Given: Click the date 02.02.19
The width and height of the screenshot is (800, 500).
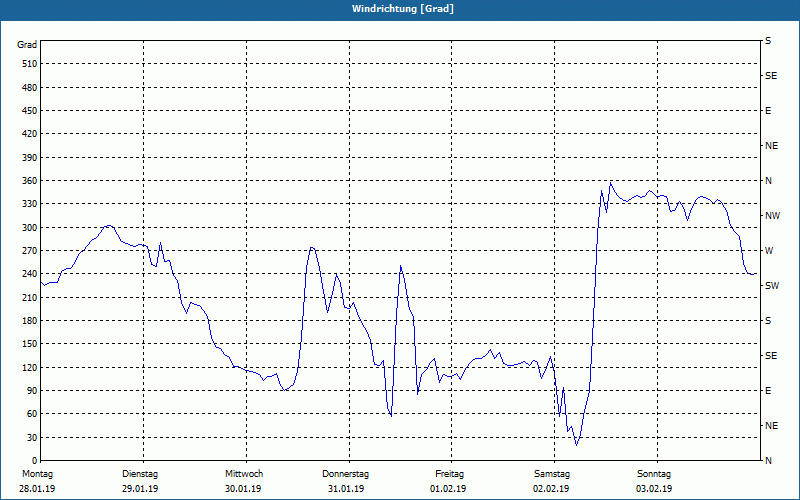Looking at the screenshot, I should (x=551, y=489).
